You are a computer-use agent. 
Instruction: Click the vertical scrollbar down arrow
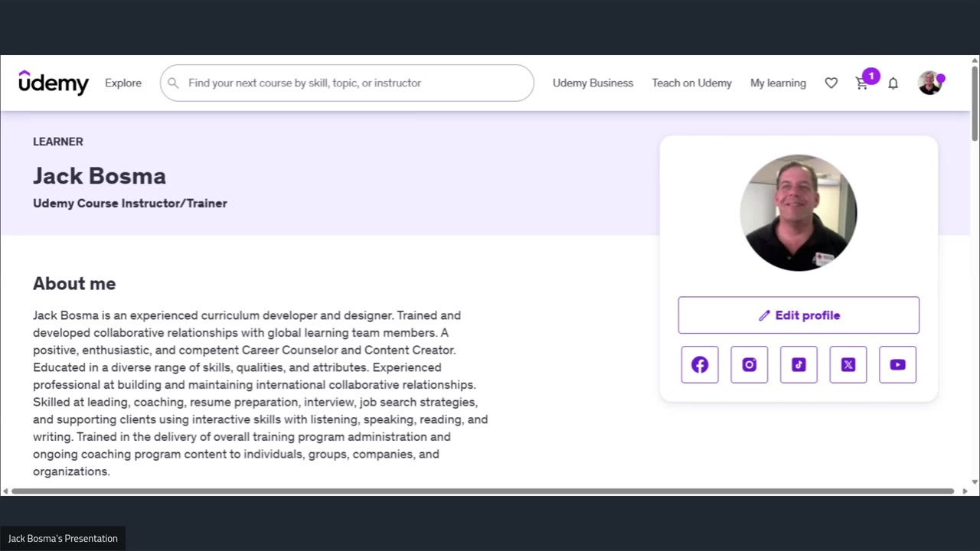point(975,482)
